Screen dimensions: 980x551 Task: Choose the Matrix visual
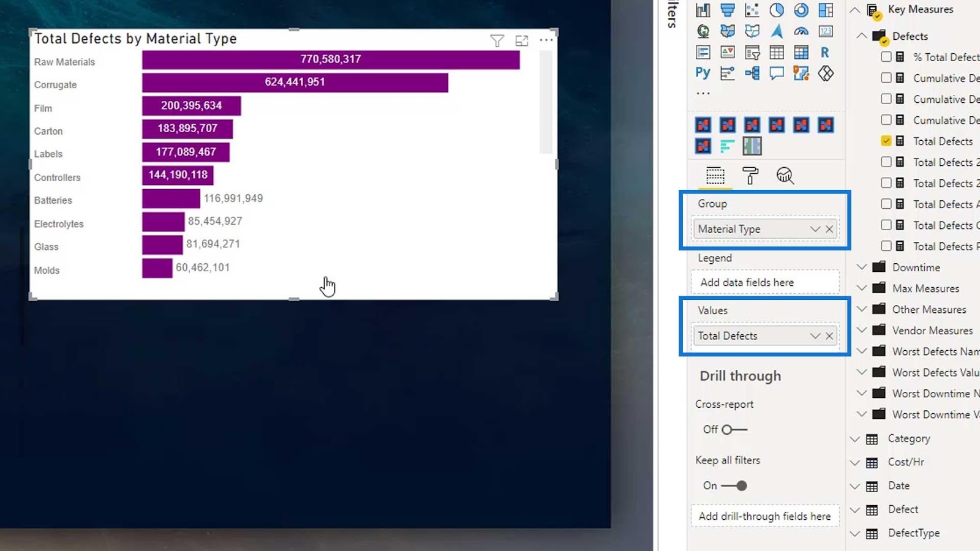click(x=801, y=53)
